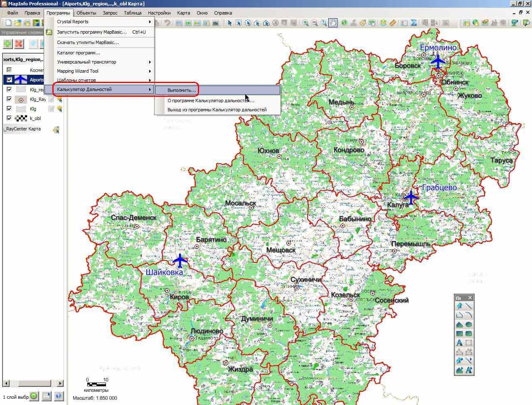Screen dimensions: 532x405
Task: Select the Rectangle tool in drawing palette
Action: [459, 334]
